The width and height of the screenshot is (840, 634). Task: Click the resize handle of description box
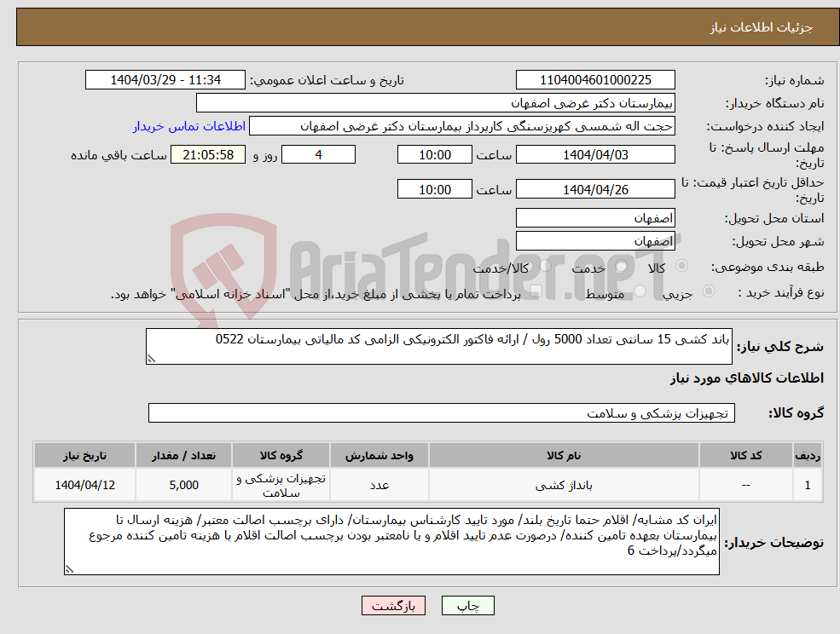pos(151,360)
